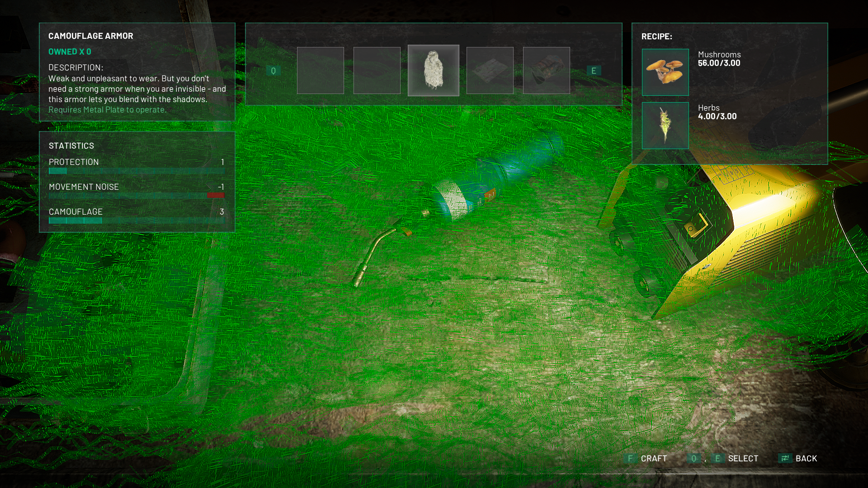Select the flat plate item slot
The height and width of the screenshot is (488, 868).
tap(490, 70)
